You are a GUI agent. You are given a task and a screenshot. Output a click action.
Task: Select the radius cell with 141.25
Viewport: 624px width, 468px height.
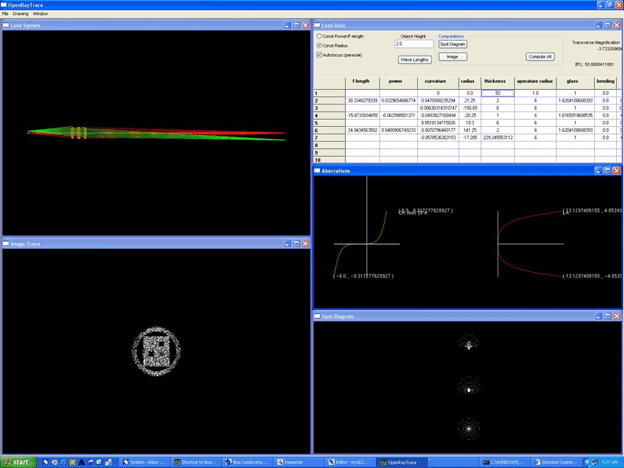[470, 130]
